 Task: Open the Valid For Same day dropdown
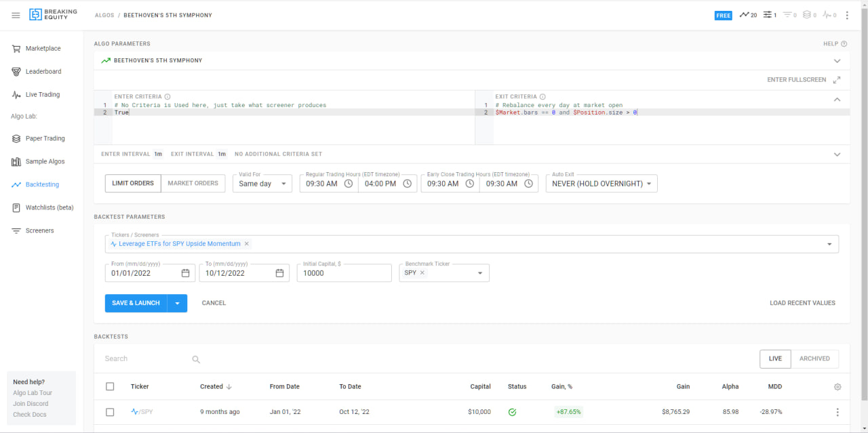(x=262, y=184)
